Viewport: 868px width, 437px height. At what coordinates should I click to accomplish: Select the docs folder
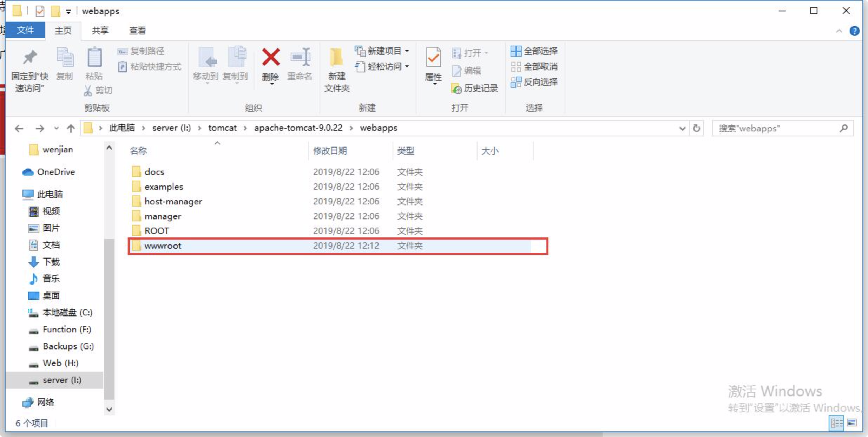[x=154, y=172]
